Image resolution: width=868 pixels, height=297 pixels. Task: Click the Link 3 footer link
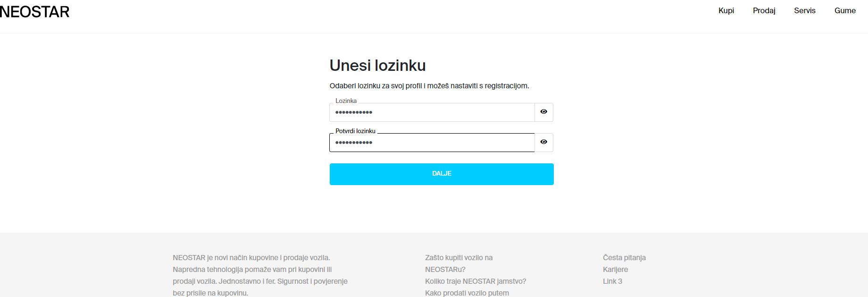pos(612,281)
